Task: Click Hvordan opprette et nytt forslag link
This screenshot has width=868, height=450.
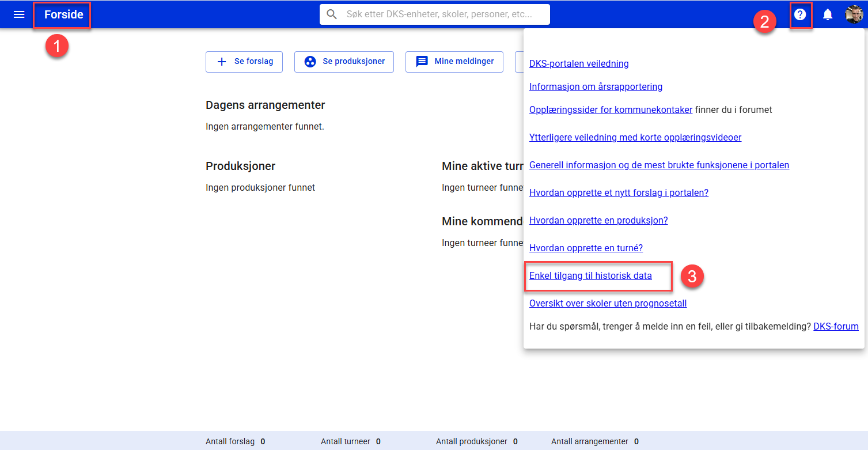Action: pyautogui.click(x=619, y=193)
